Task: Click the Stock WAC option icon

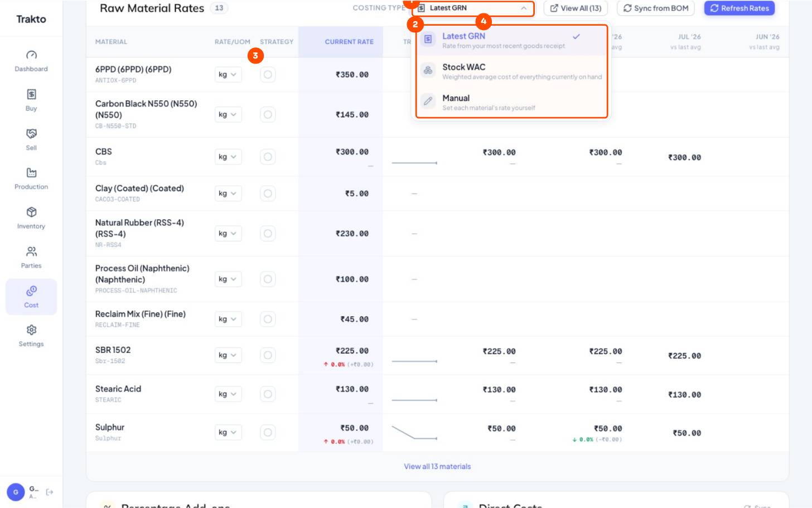Action: coord(428,70)
